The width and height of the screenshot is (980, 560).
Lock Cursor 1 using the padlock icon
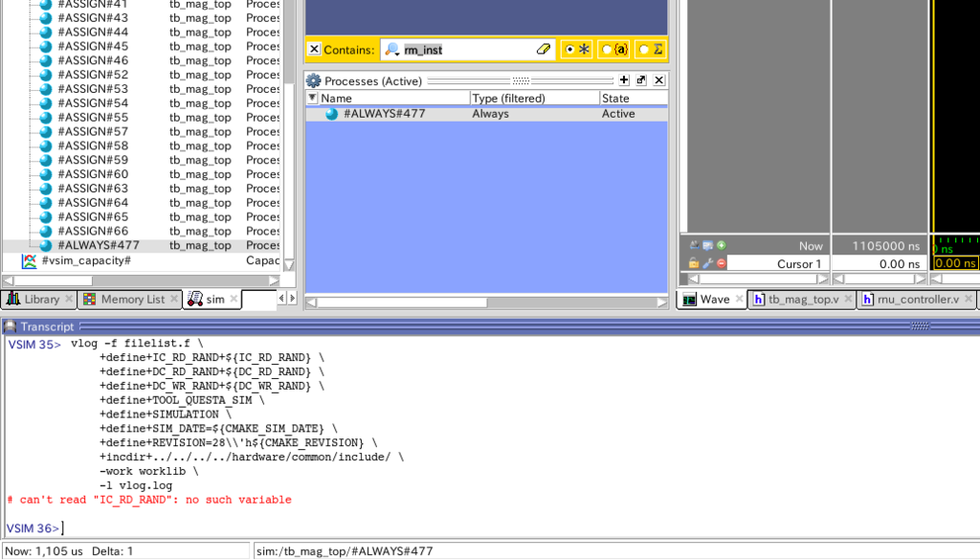tap(693, 262)
